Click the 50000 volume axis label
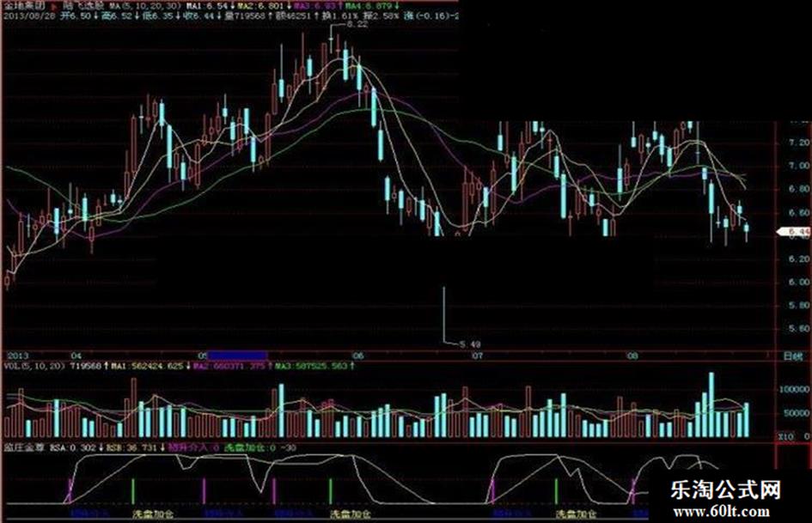This screenshot has height=523, width=812. coord(797,413)
